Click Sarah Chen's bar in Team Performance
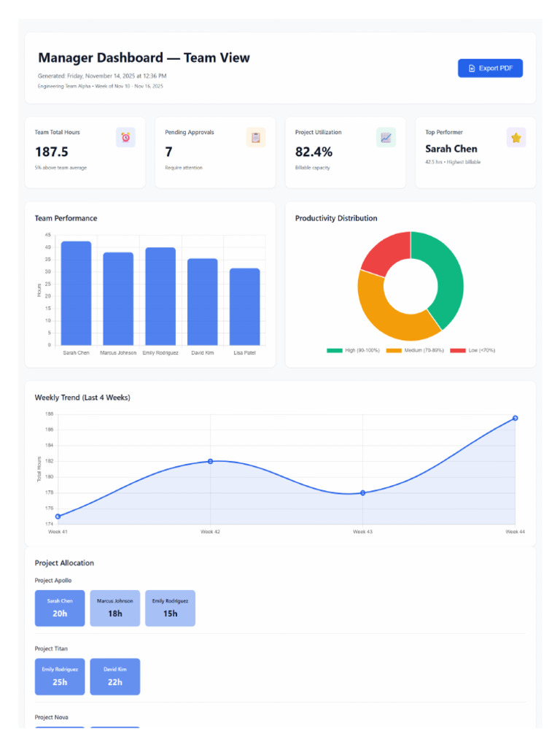The width and height of the screenshot is (560, 747). coord(76,293)
